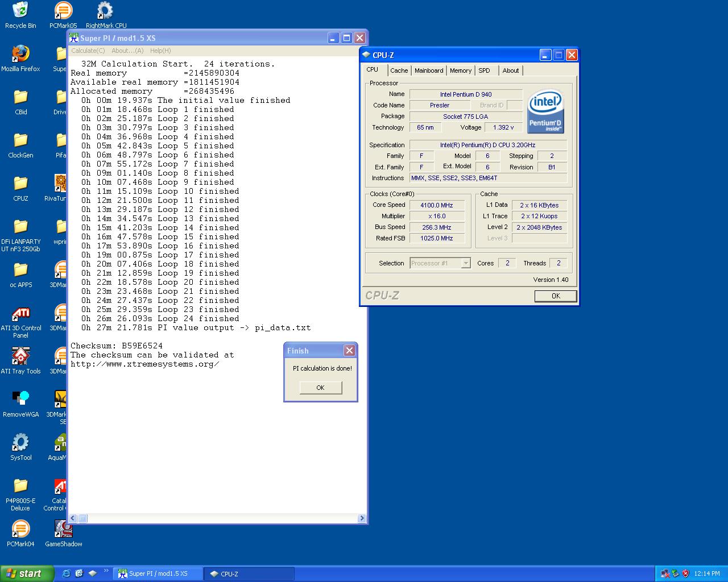Open RemoveWGA desktop icon
This screenshot has width=728, height=582.
coord(20,404)
